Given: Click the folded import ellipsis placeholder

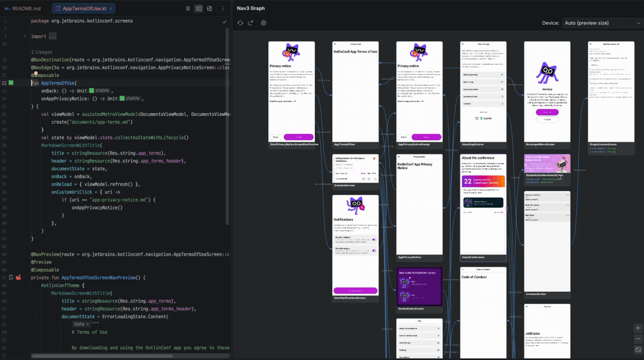Looking at the screenshot, I should 52,36.
